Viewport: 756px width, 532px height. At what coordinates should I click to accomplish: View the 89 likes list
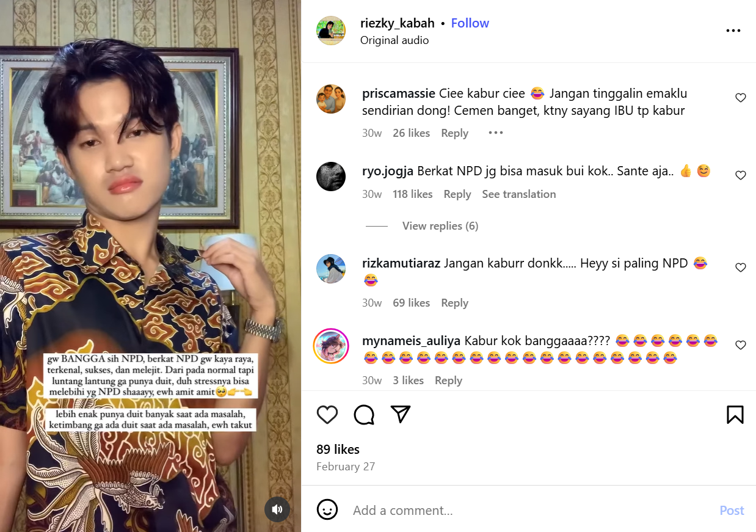point(338,450)
